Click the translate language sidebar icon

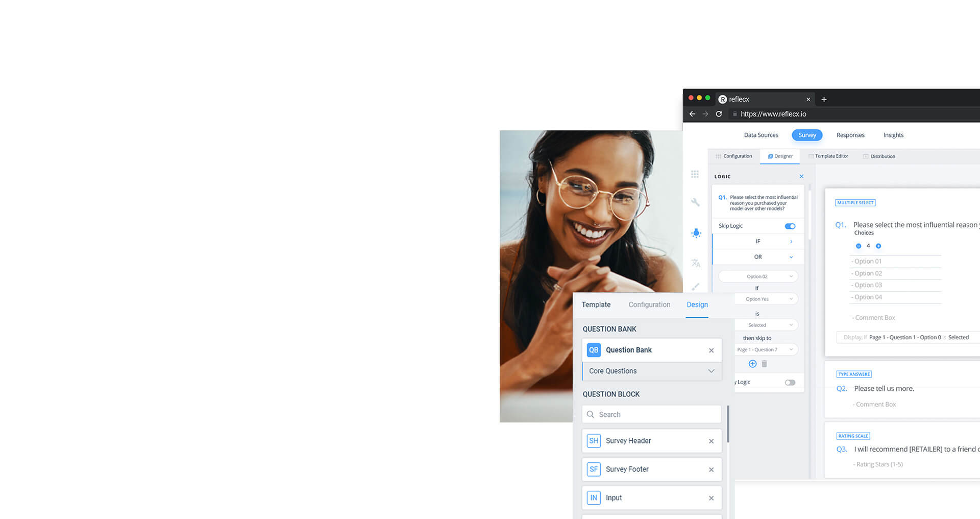coord(696,263)
